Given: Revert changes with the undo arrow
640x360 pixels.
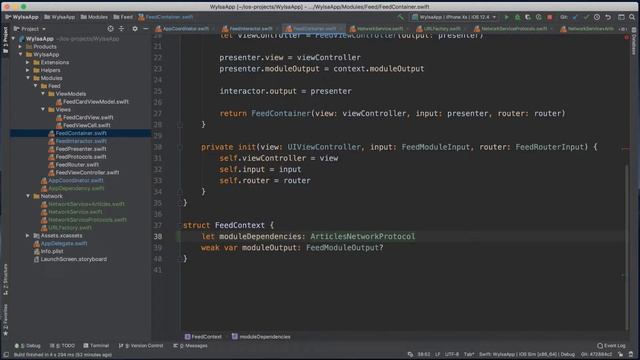Looking at the screenshot, I should 608,17.
